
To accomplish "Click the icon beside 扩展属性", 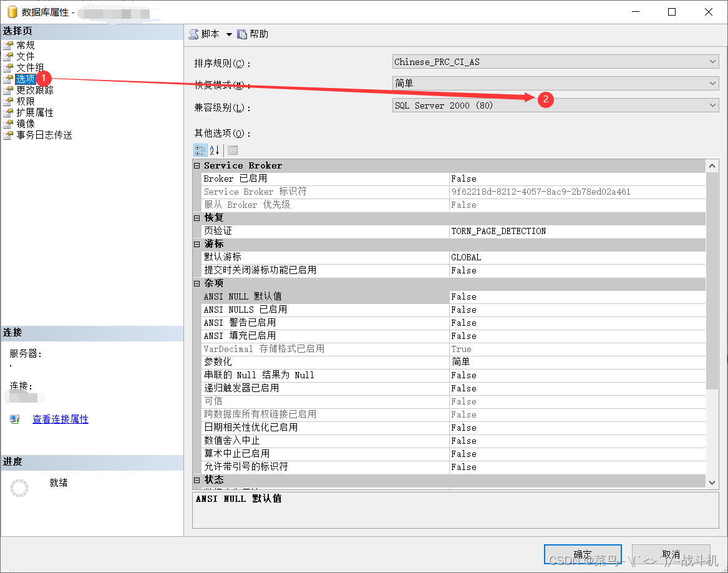I will pos(8,112).
